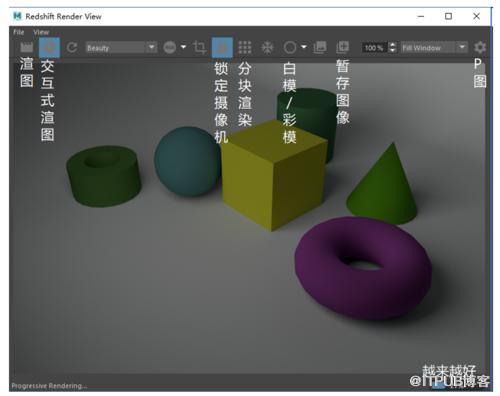Click the Refresh render icon
The image size is (500, 396).
[x=72, y=48]
